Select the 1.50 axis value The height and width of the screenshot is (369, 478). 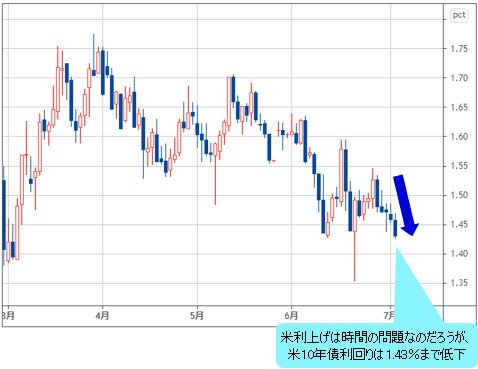click(x=459, y=195)
